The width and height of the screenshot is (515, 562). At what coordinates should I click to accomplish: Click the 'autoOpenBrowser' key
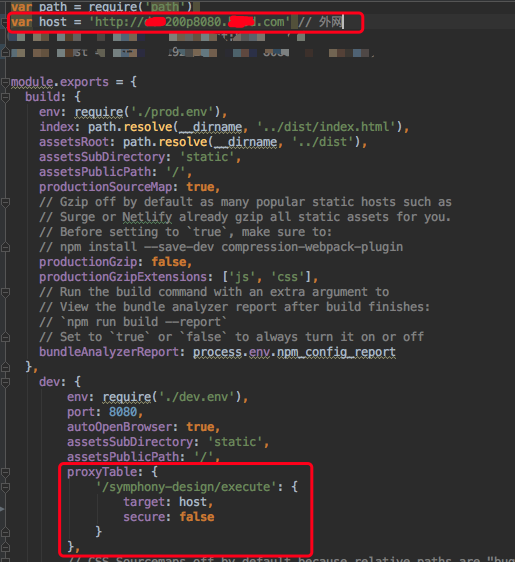[x=120, y=427]
